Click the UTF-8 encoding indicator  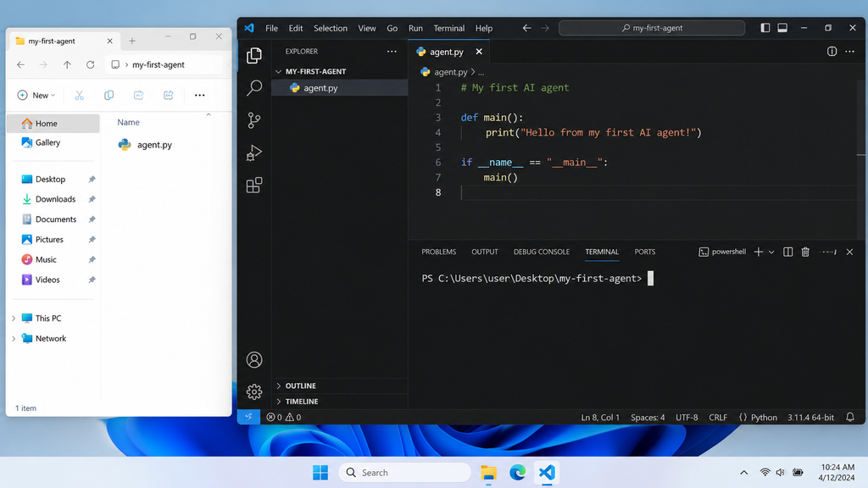(x=687, y=417)
